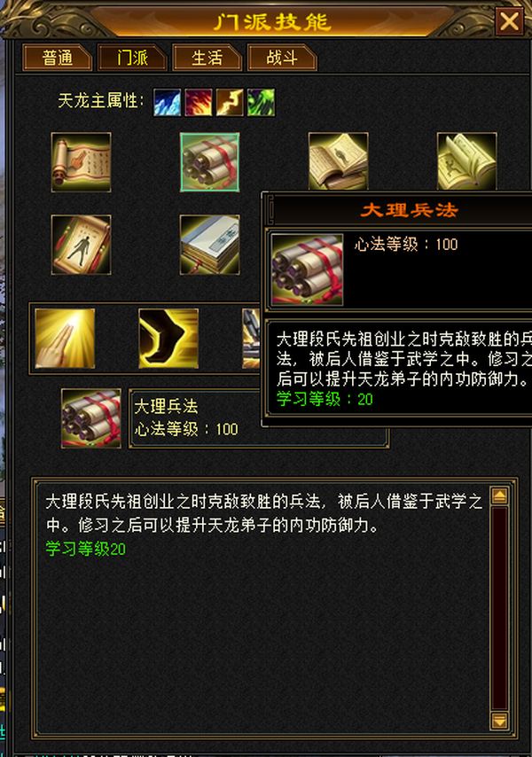Click the stacked bound books skill icon
532x757 pixels.
click(209, 245)
